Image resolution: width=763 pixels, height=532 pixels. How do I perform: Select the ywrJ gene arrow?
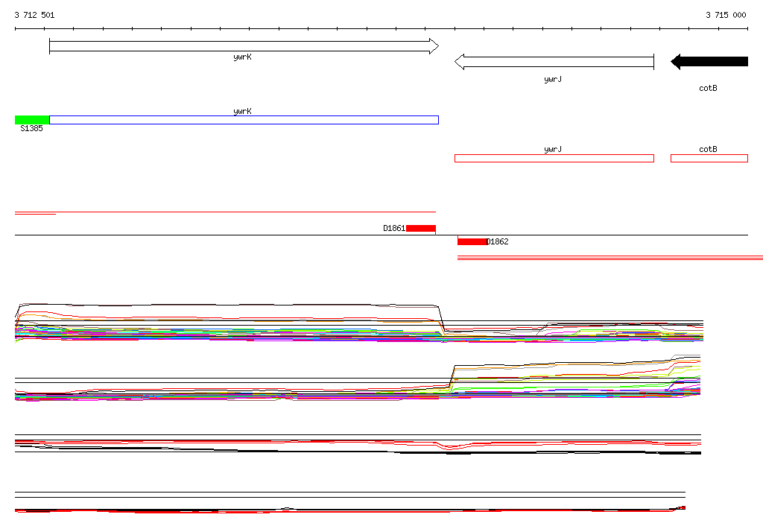pos(554,62)
